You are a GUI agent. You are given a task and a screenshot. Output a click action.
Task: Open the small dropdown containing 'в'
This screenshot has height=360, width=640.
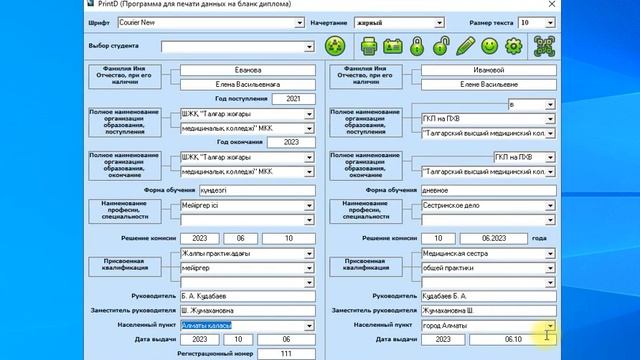tap(550, 105)
